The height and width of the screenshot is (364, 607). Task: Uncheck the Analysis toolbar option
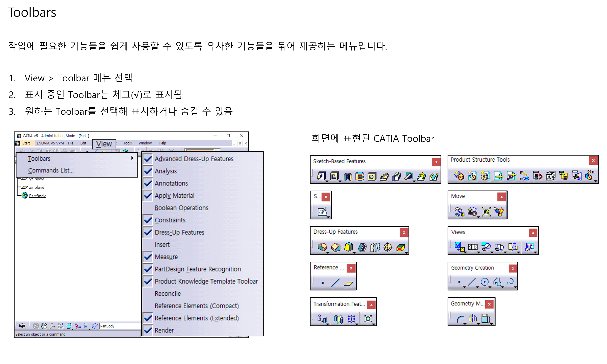pos(165,171)
